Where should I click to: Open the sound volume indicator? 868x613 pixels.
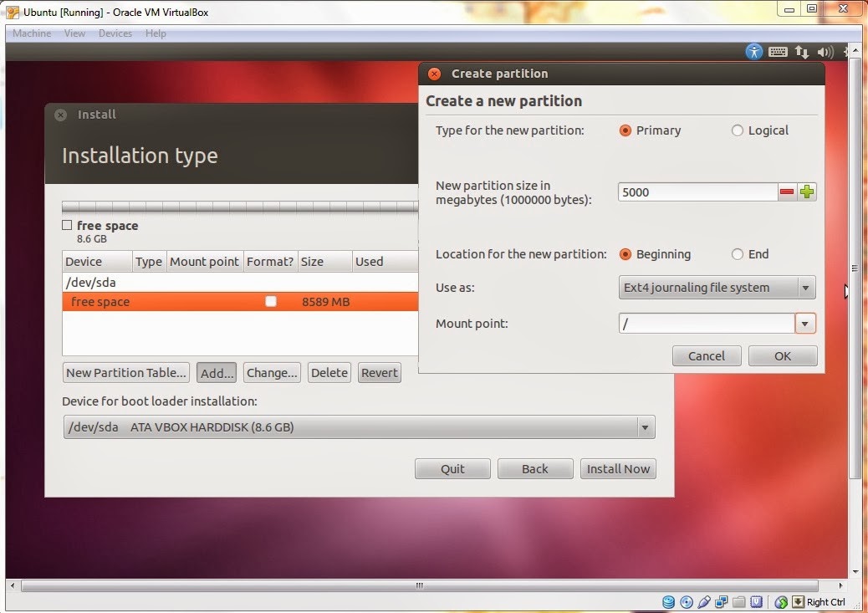825,52
